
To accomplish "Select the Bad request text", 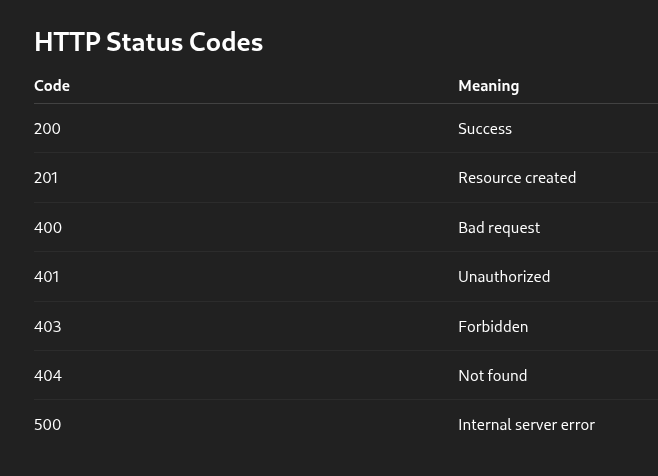I will pyautogui.click(x=499, y=228).
